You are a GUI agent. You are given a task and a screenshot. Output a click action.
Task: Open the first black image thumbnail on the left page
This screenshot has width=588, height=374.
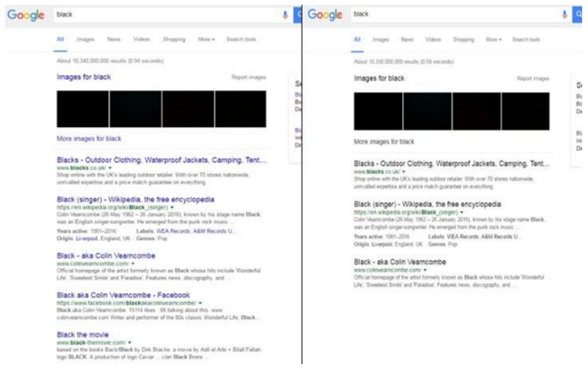click(x=83, y=109)
